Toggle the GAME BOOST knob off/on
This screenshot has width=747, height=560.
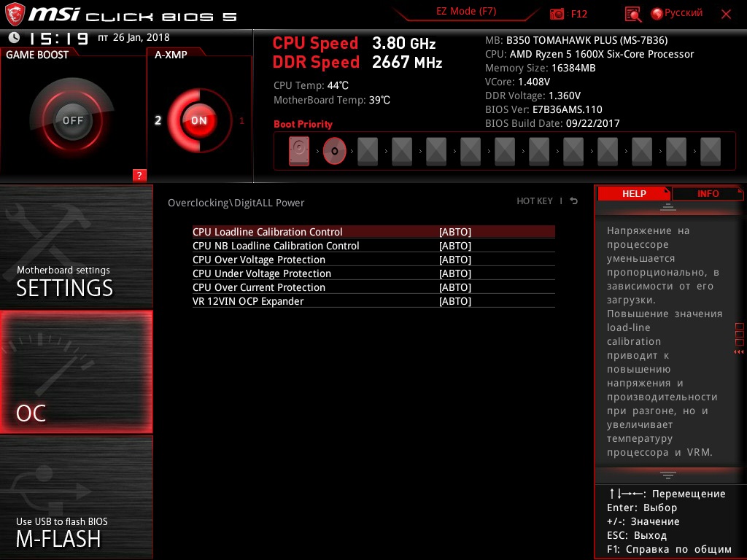pyautogui.click(x=72, y=120)
